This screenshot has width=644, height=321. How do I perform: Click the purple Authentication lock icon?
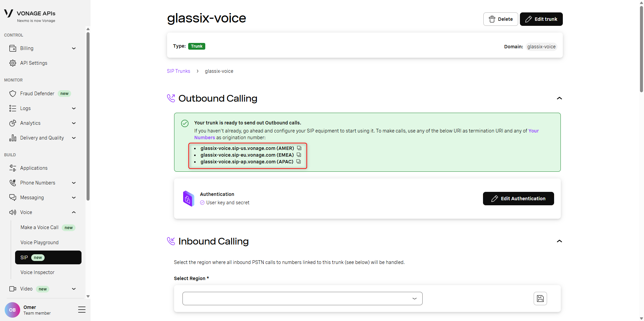(188, 199)
